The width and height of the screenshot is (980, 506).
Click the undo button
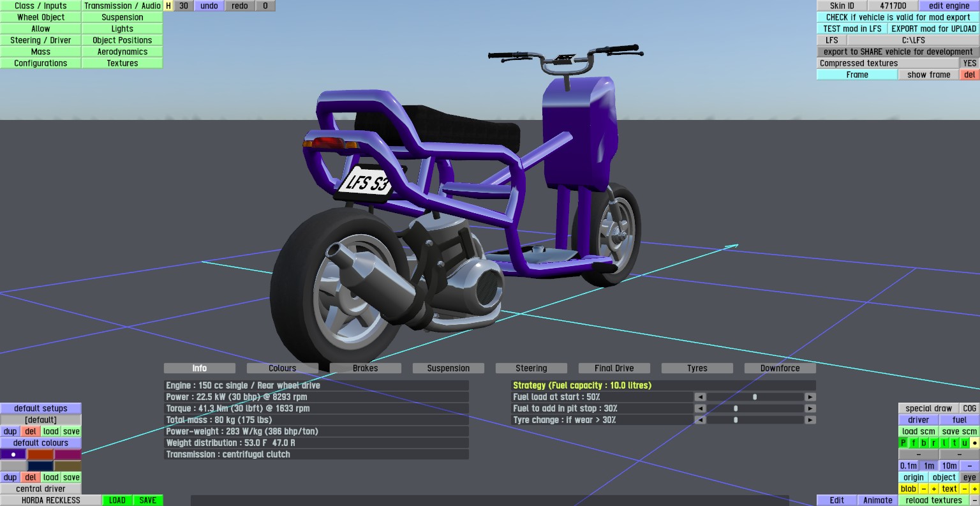pyautogui.click(x=209, y=6)
